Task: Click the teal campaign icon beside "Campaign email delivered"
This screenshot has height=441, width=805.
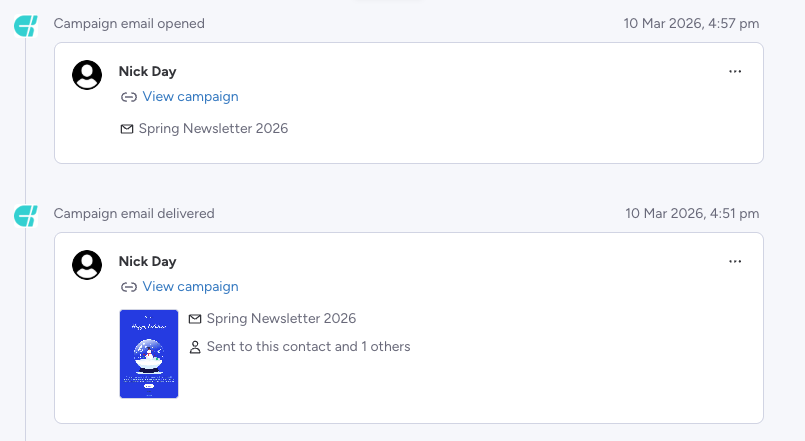Action: click(26, 215)
